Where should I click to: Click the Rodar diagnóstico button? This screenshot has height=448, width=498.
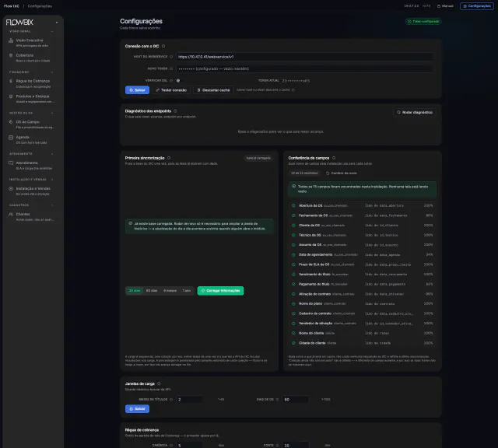[415, 113]
